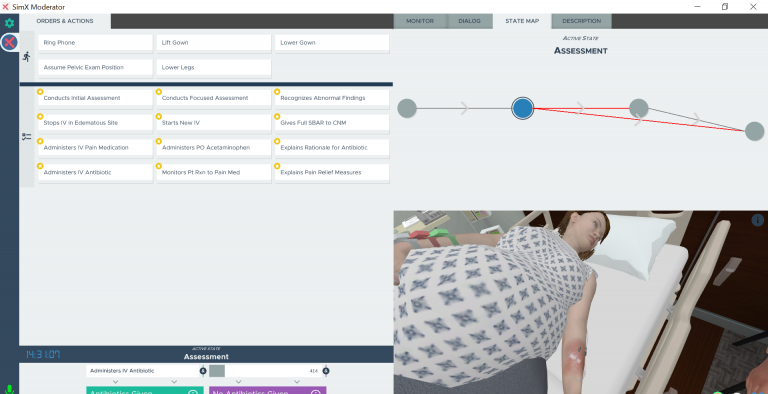Viewport: 768px width, 394px height.
Task: Open the Antibiotics Given state transition
Action: click(x=145, y=391)
